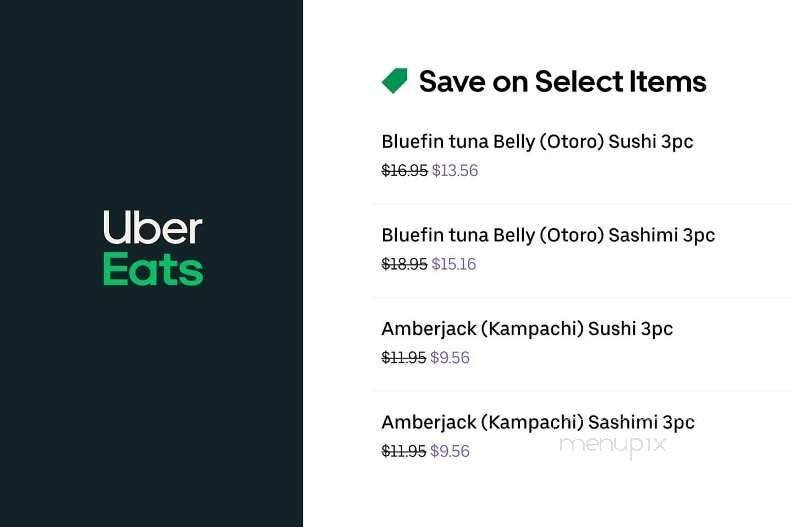Screen dimensions: 792x527
Task: Select the "Save on Select Items" heading
Action: click(x=562, y=81)
